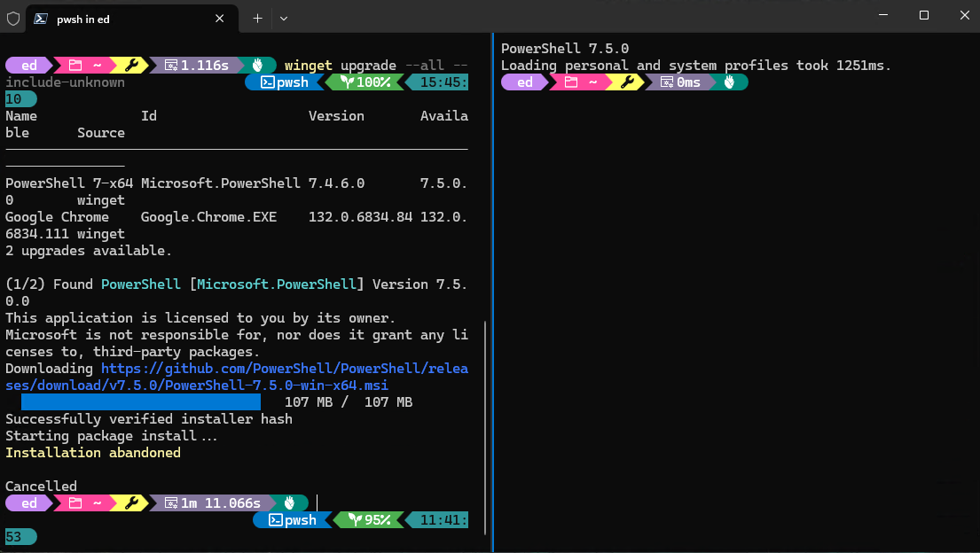Screen dimensions: 980x553
Task: Click the '11:41:' time segment
Action: 437,520
